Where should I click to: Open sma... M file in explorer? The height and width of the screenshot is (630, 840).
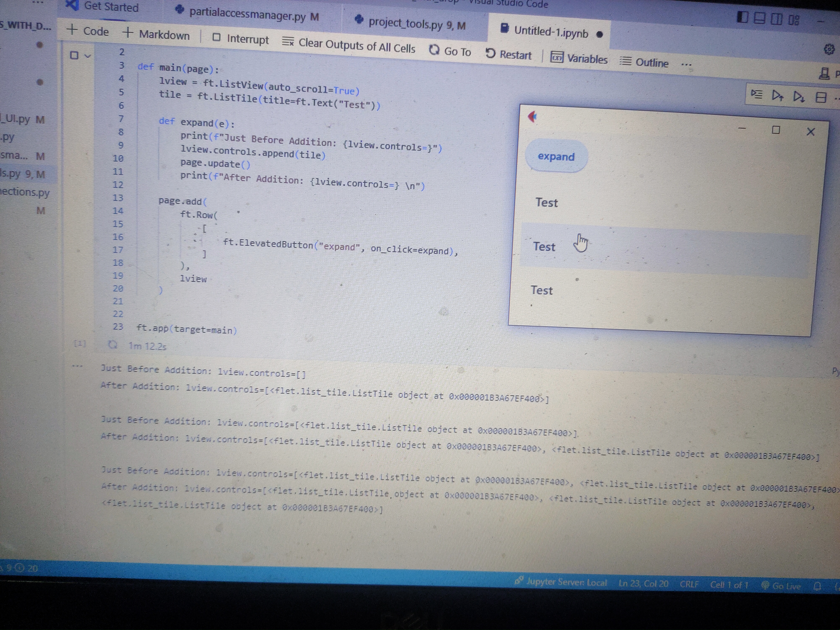[23, 156]
